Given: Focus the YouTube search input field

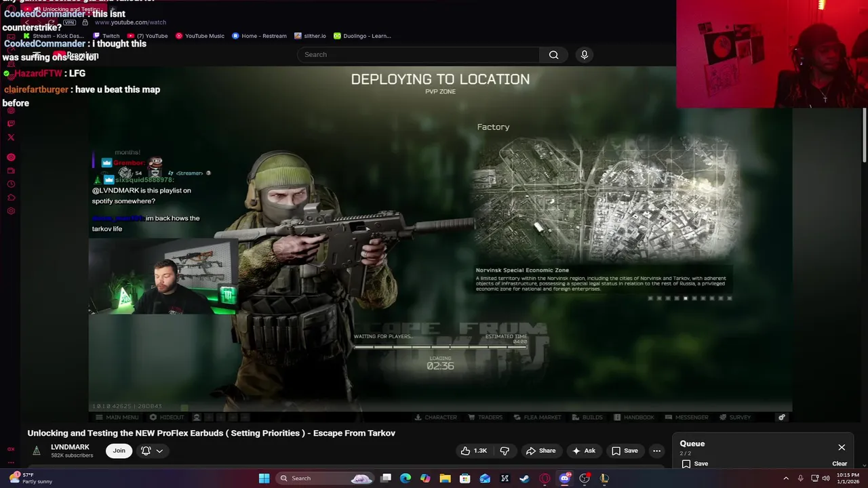Looking at the screenshot, I should (x=418, y=55).
